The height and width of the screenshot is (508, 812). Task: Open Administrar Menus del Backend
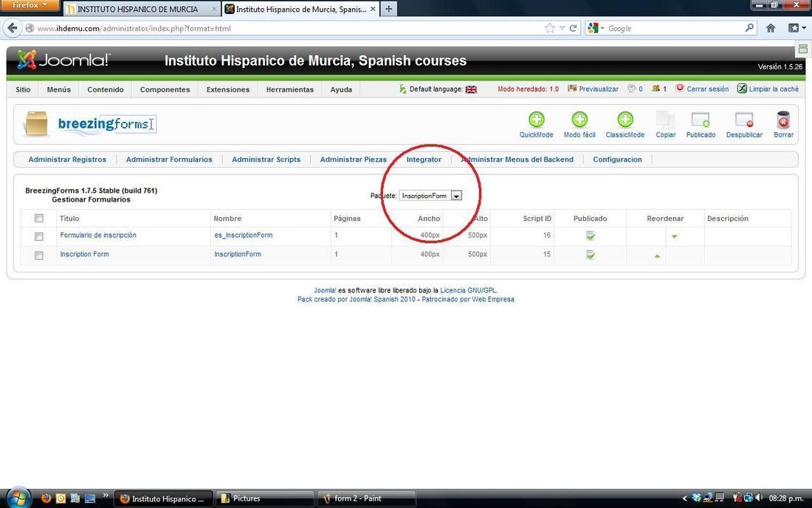click(x=517, y=159)
